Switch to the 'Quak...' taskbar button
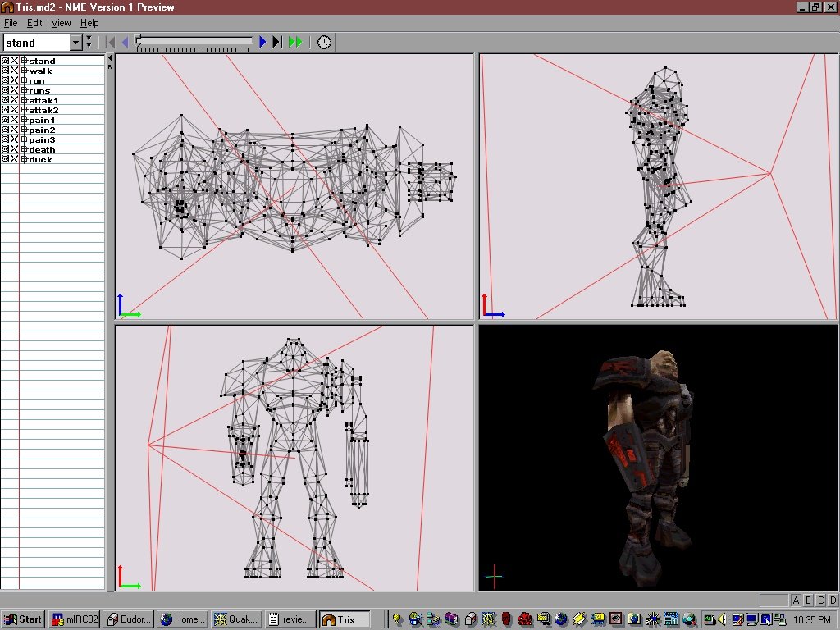840x630 pixels. tap(235, 619)
